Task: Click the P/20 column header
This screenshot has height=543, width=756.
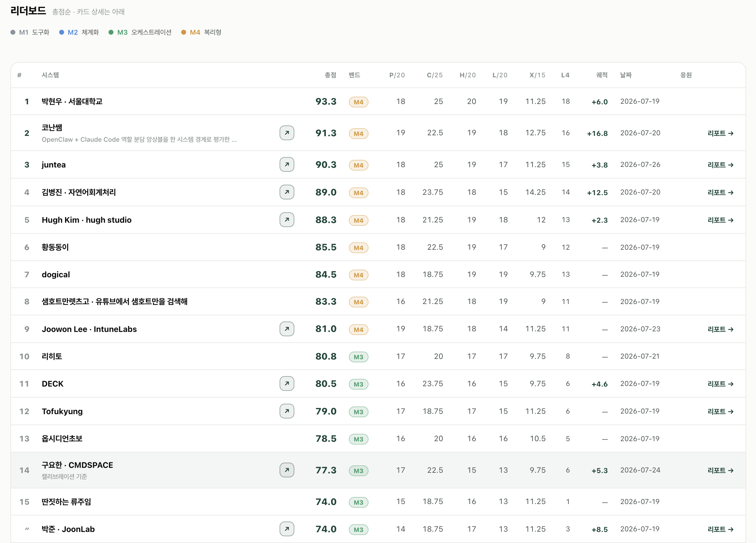Action: pos(397,75)
